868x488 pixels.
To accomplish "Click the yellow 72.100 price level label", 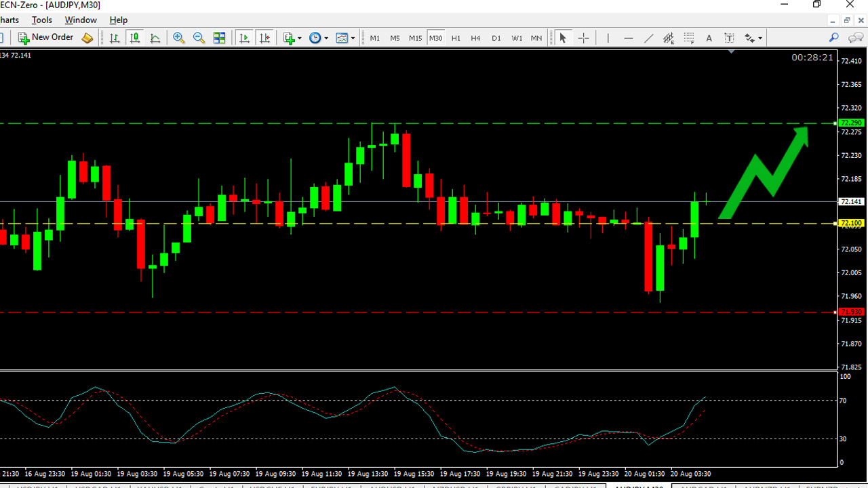I will pyautogui.click(x=851, y=223).
